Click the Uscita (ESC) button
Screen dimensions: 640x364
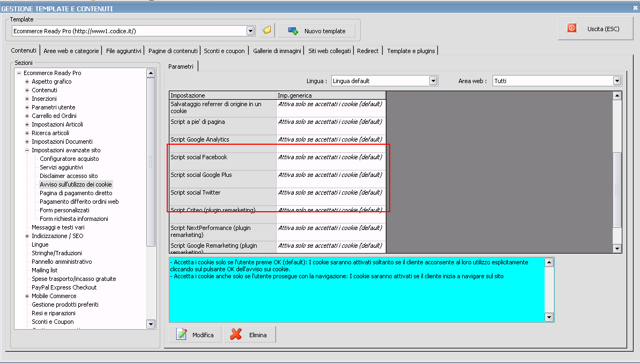tap(596, 28)
